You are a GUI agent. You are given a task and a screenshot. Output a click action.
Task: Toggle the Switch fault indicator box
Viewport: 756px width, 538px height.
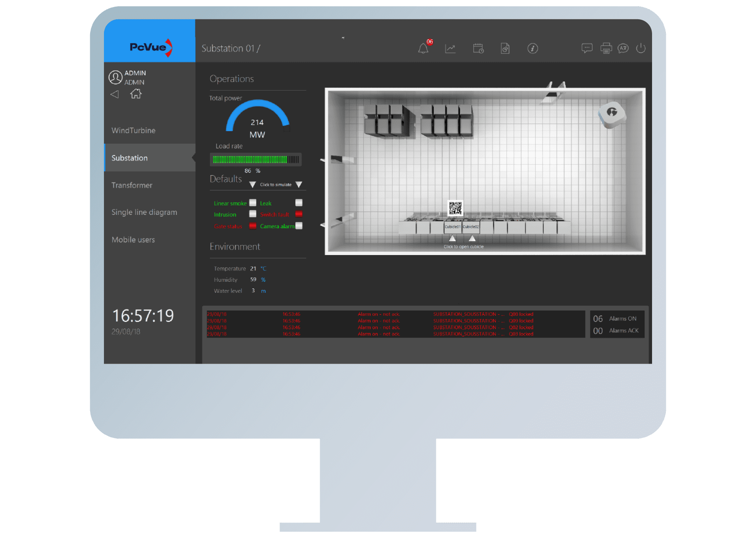(x=299, y=214)
